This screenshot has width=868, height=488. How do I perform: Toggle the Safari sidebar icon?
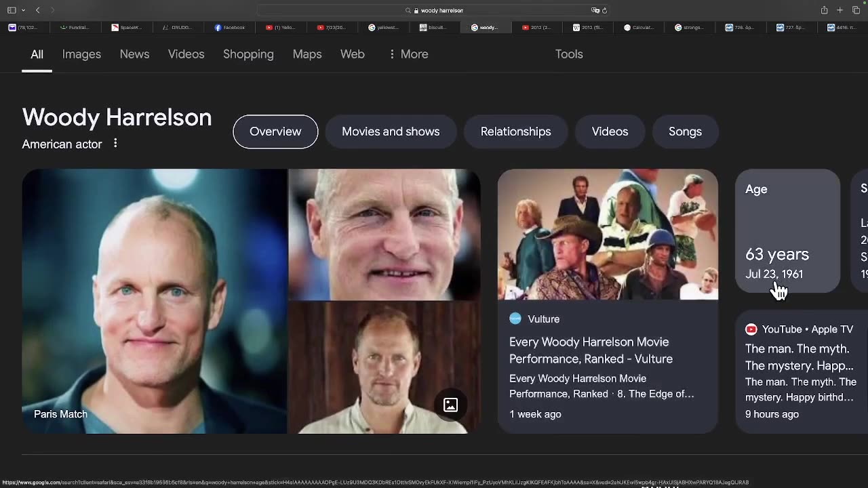point(12,10)
